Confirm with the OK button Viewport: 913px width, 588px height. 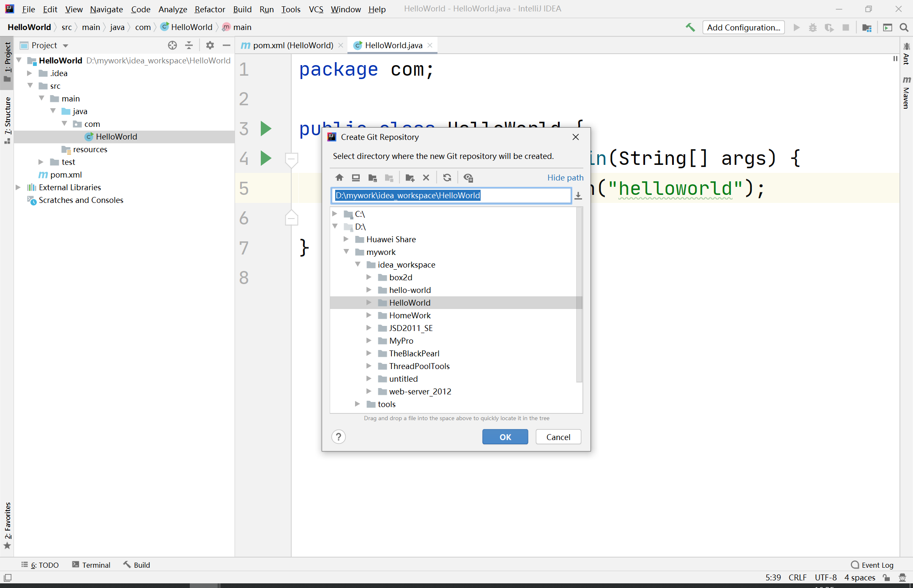pyautogui.click(x=505, y=437)
